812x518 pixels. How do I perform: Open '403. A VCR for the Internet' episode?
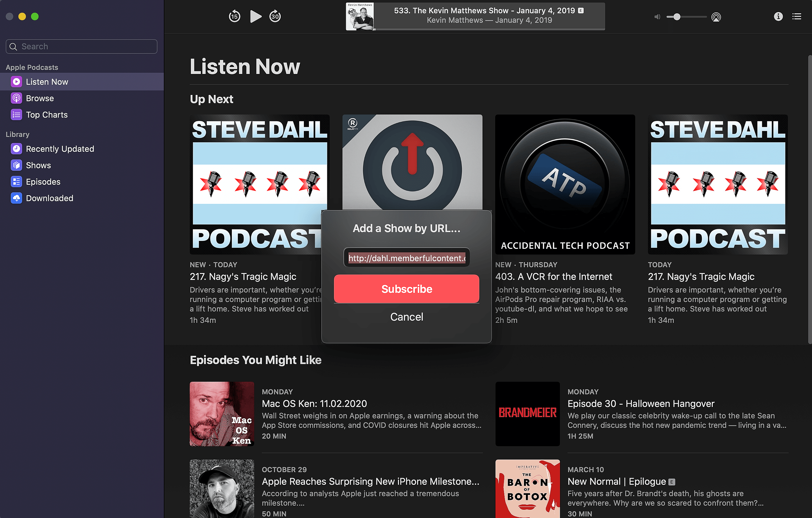(x=554, y=277)
